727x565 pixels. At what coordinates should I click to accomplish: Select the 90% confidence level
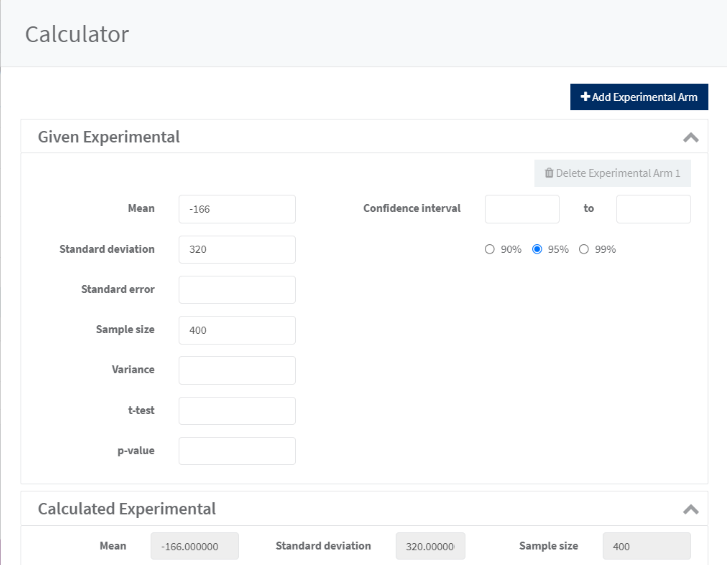(490, 249)
